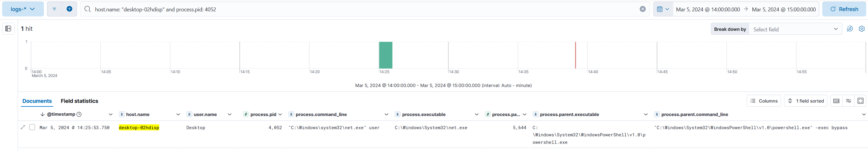Click the green histogram bar at 14:25
The height and width of the screenshot is (151, 868).
click(385, 55)
